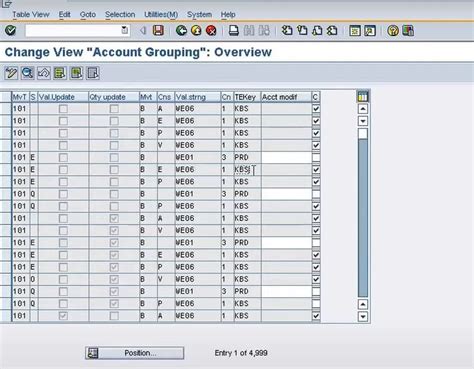The height and width of the screenshot is (369, 474).
Task: Click the yellow Exit icon
Action: point(196,31)
